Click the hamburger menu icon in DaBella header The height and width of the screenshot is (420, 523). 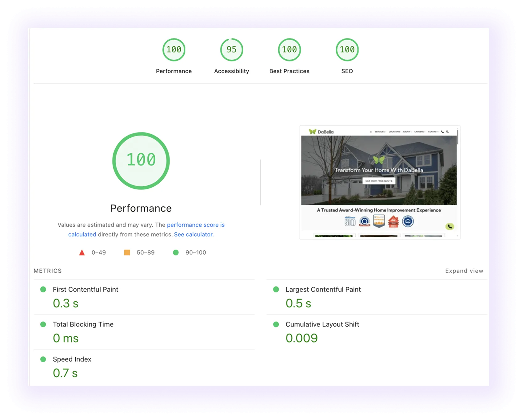(x=371, y=132)
